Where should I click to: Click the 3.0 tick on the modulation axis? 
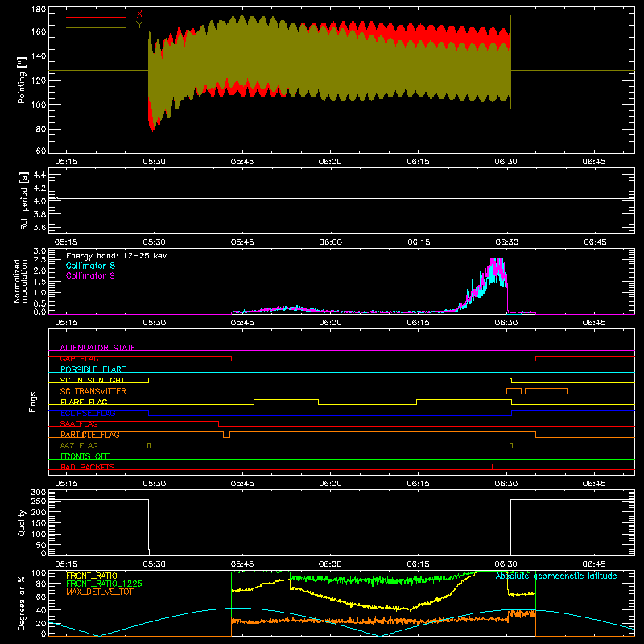coord(39,250)
